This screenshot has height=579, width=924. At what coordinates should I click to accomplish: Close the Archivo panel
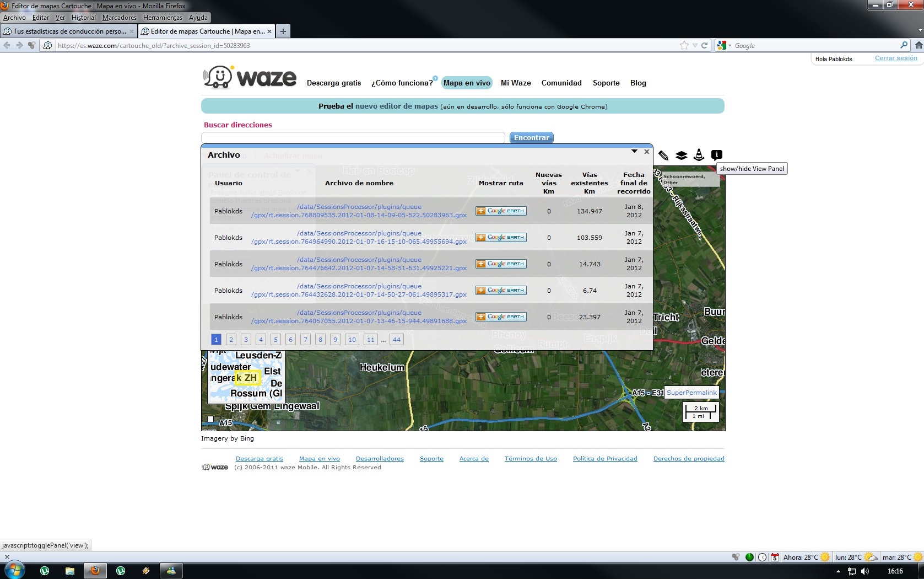coord(647,151)
